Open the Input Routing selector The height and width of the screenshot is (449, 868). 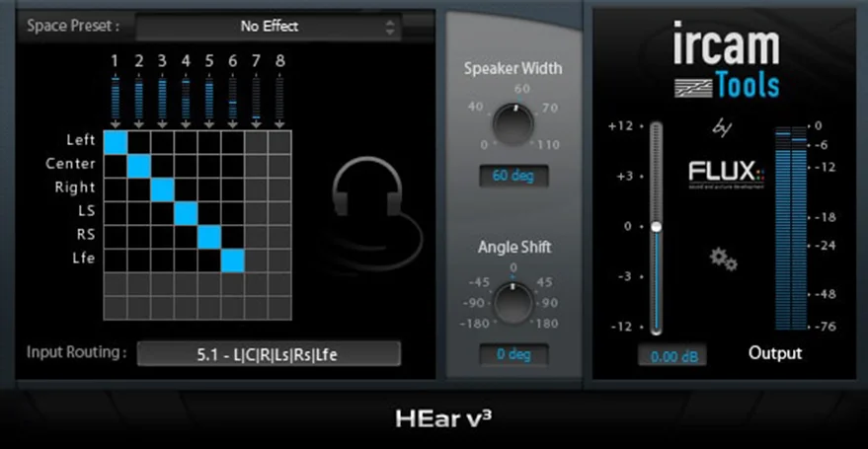point(269,354)
